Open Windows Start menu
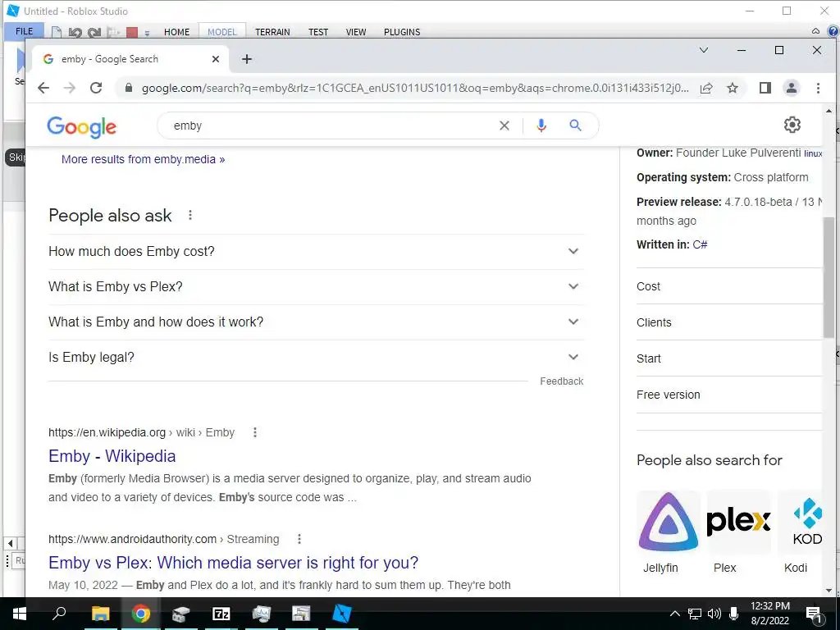Viewport: 840px width, 630px height. pos(20,614)
